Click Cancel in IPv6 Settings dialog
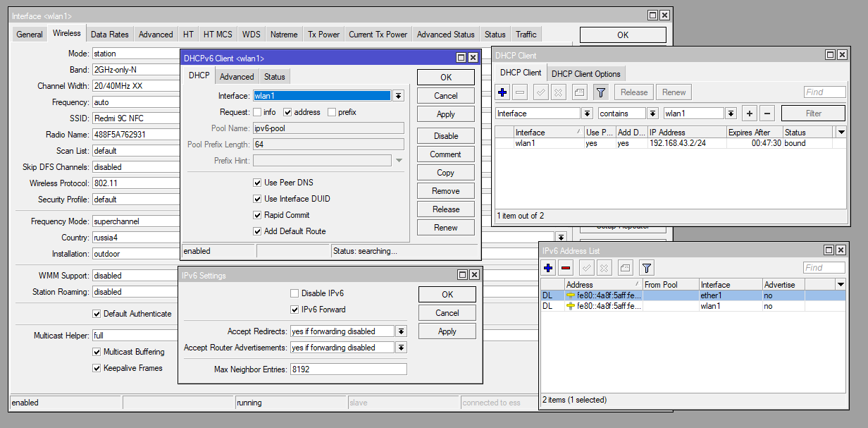 pyautogui.click(x=447, y=313)
